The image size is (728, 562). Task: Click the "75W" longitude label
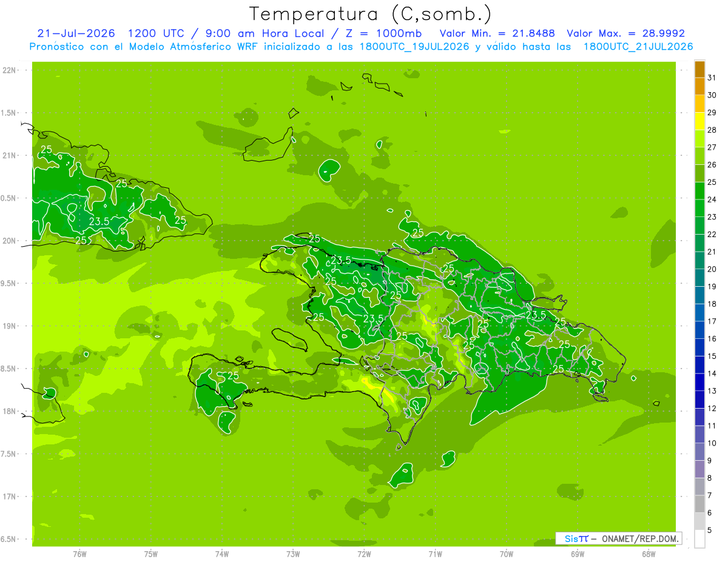pos(151,554)
